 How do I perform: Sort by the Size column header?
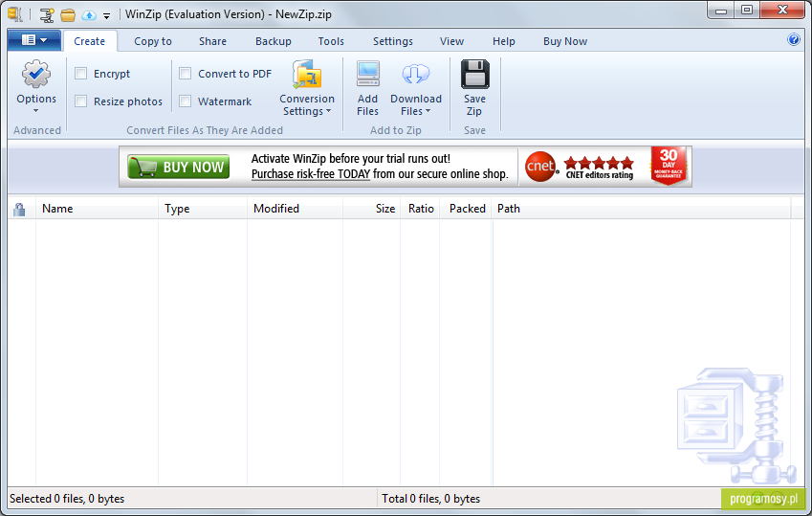click(371, 209)
